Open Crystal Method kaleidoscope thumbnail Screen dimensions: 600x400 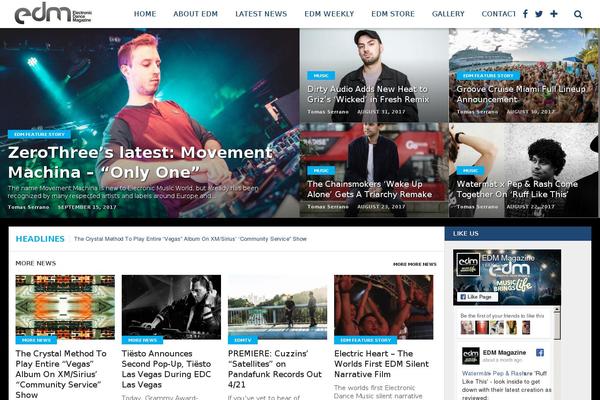point(65,307)
